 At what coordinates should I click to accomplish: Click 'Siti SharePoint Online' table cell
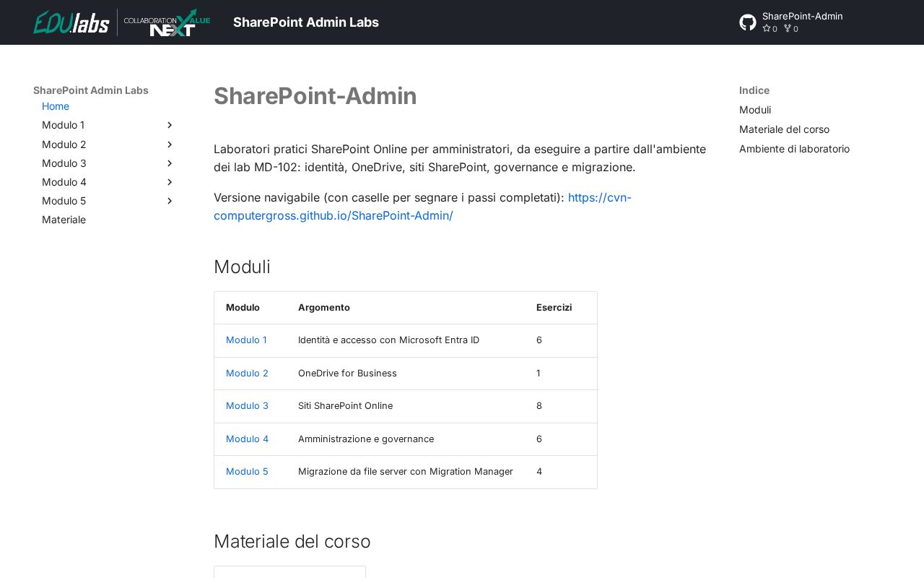345,405
